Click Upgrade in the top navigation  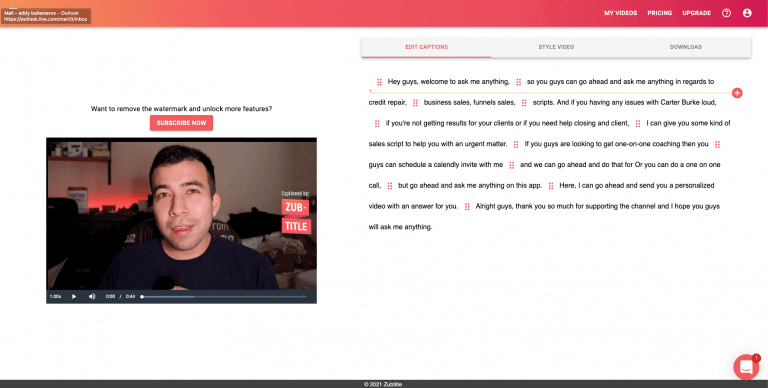tap(696, 13)
